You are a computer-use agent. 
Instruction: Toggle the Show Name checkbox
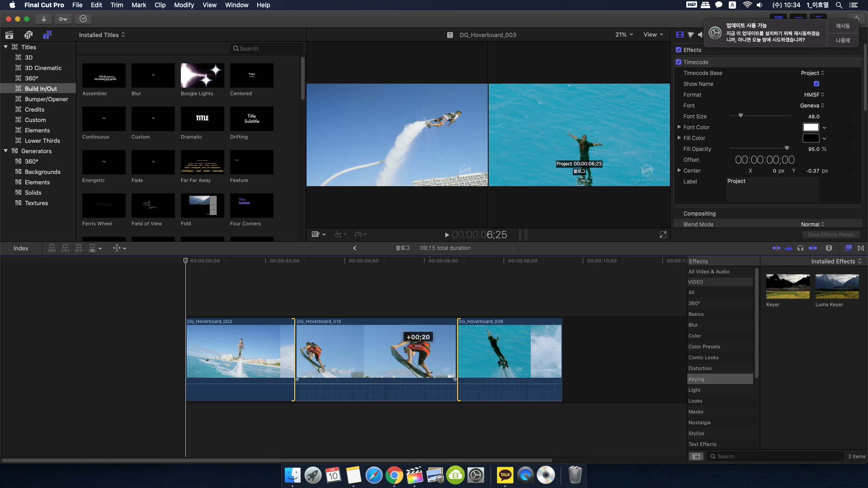[816, 84]
